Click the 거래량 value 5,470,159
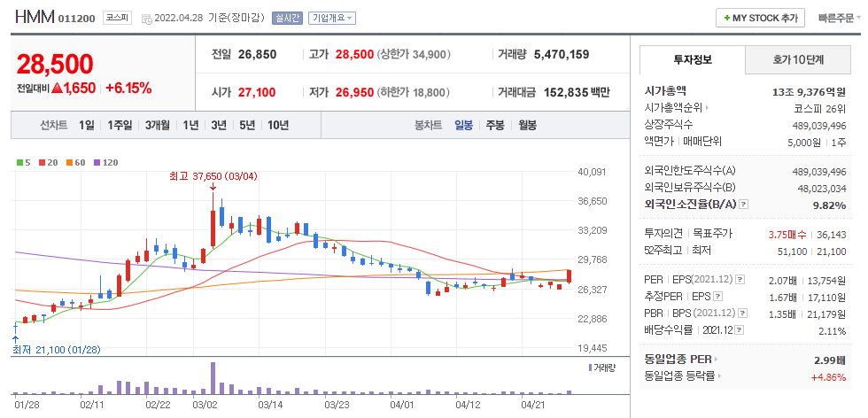Screen dimensions: 868x418 pos(562,54)
